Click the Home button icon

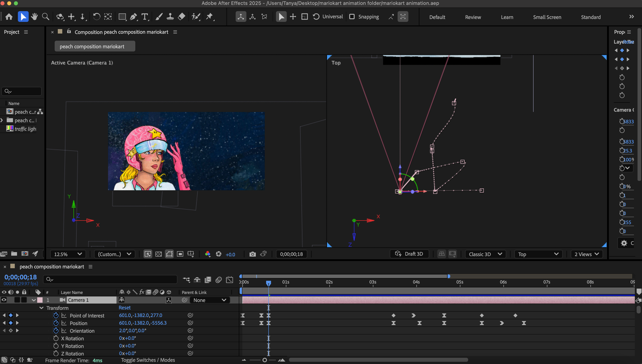9,17
